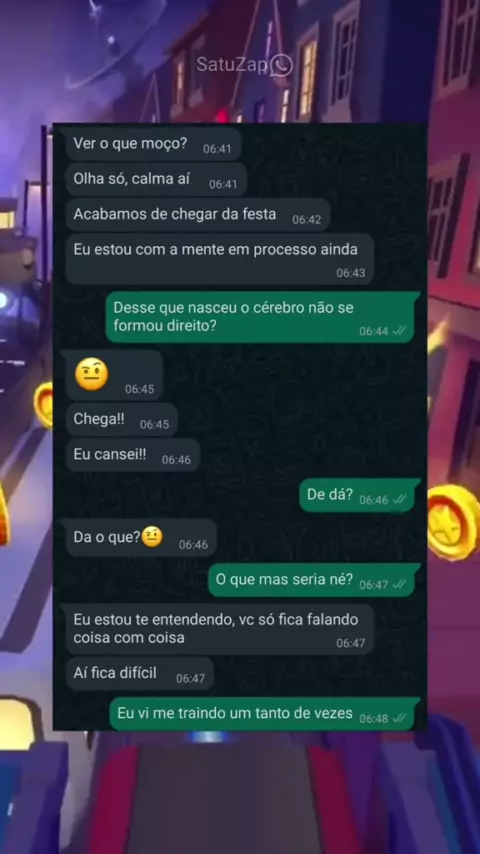The width and height of the screenshot is (480, 854).
Task: Select 'Eu vi me traindo um tanto' message
Action: (x=265, y=713)
